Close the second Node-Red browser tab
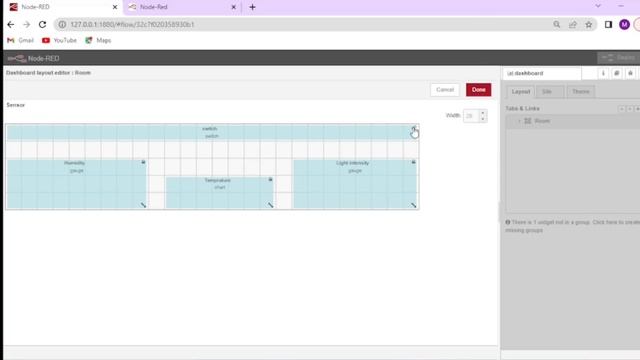Image resolution: width=640 pixels, height=360 pixels. (233, 7)
